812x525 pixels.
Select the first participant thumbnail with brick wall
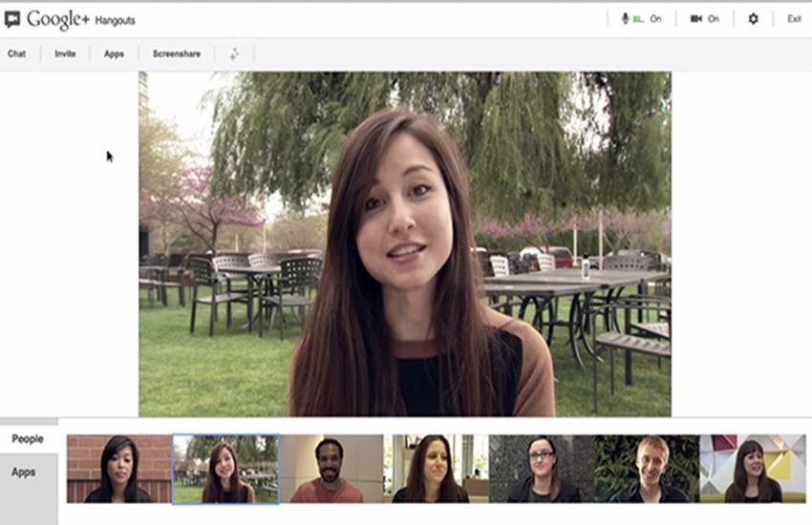[x=119, y=469]
